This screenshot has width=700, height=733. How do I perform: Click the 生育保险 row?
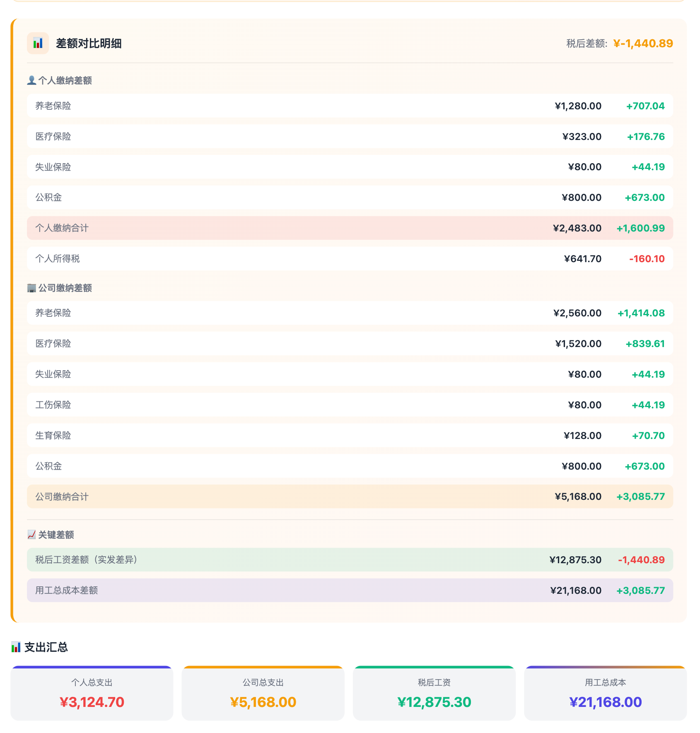point(350,436)
